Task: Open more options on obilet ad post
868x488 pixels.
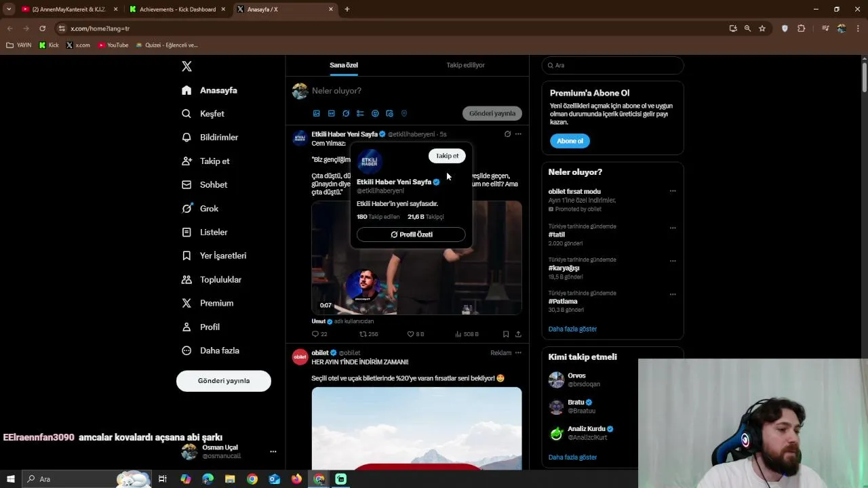Action: pyautogui.click(x=518, y=352)
